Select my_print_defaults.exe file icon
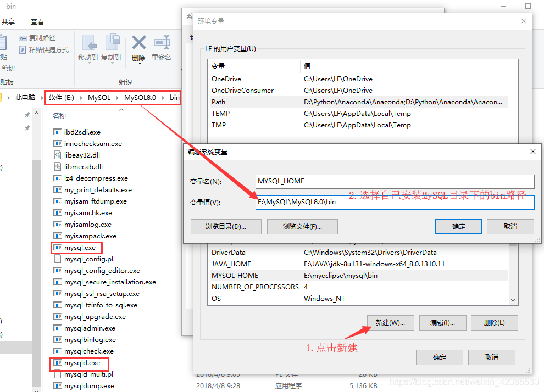The width and height of the screenshot is (544, 392). [x=58, y=189]
